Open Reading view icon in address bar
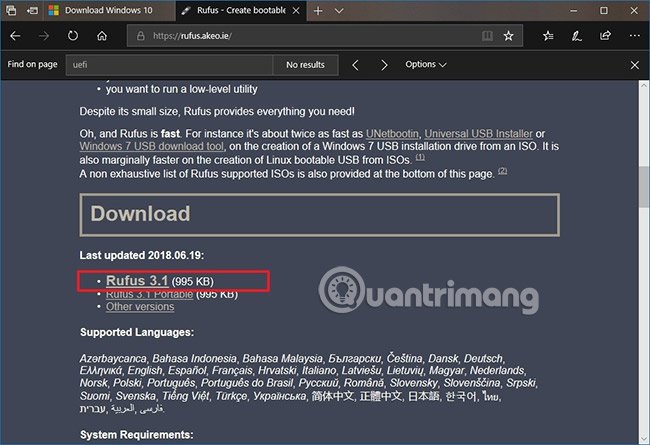Screen dimensions: 650x445 (488, 36)
